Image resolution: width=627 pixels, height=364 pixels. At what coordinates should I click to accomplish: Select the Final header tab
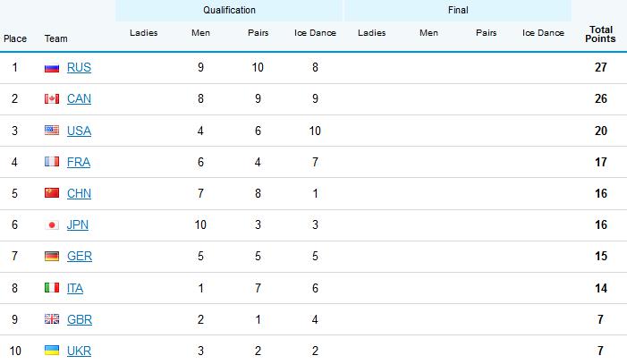coord(458,11)
